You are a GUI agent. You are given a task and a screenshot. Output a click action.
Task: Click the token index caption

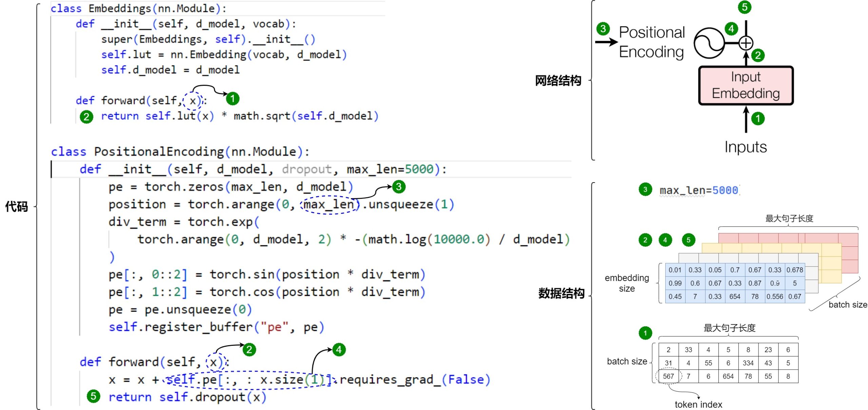[698, 405]
